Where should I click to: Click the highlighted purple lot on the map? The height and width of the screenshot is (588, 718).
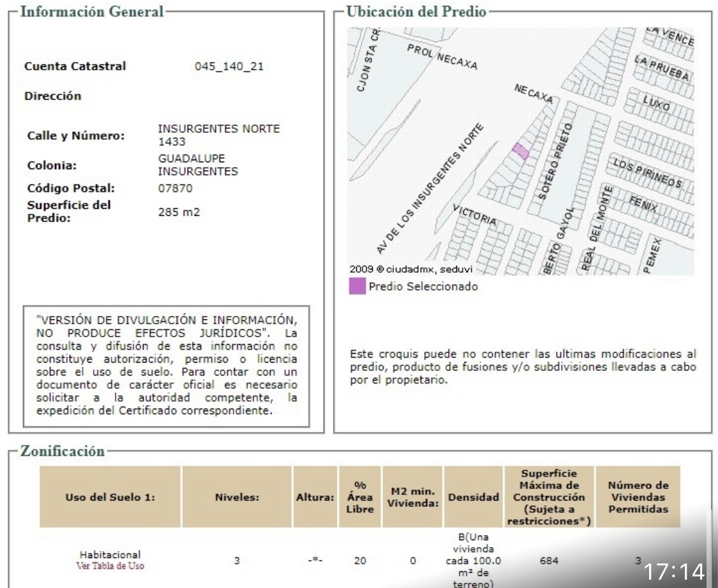520,151
